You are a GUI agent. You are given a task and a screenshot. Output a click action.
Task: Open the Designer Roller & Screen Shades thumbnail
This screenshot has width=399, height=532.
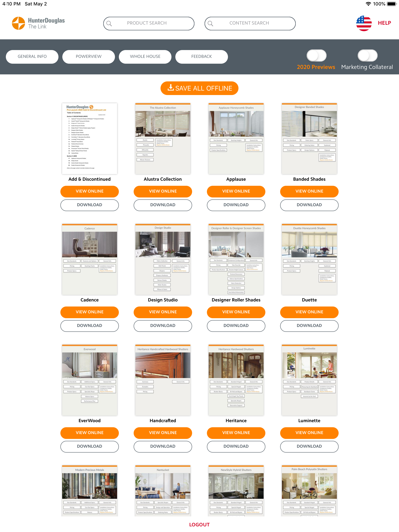(236, 259)
